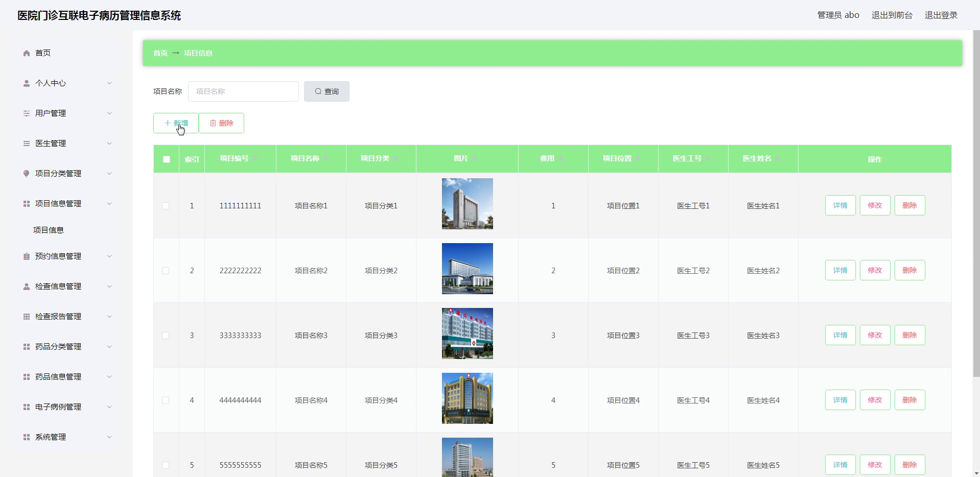Click the grid icon next to 项目信息管理
The height and width of the screenshot is (477, 980).
(27, 204)
